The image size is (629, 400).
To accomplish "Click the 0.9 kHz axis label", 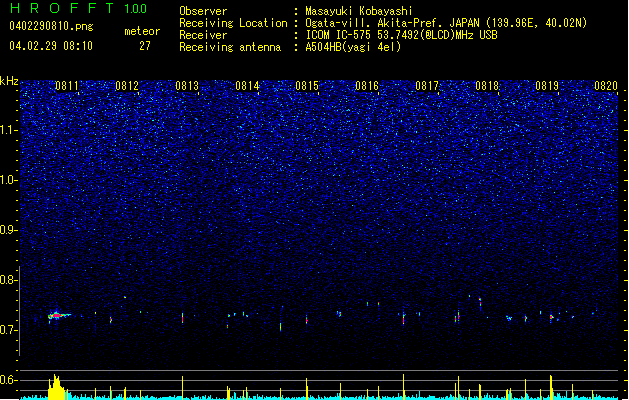I will (9, 230).
